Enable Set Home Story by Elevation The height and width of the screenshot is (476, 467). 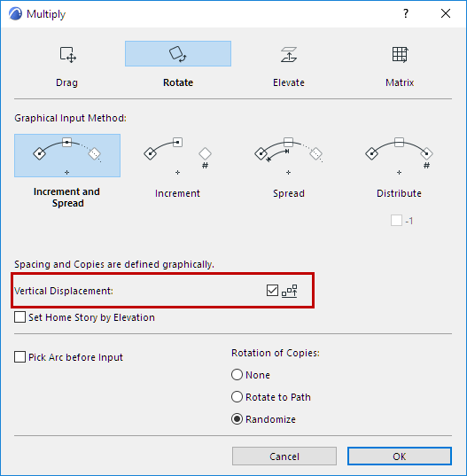pos(20,317)
